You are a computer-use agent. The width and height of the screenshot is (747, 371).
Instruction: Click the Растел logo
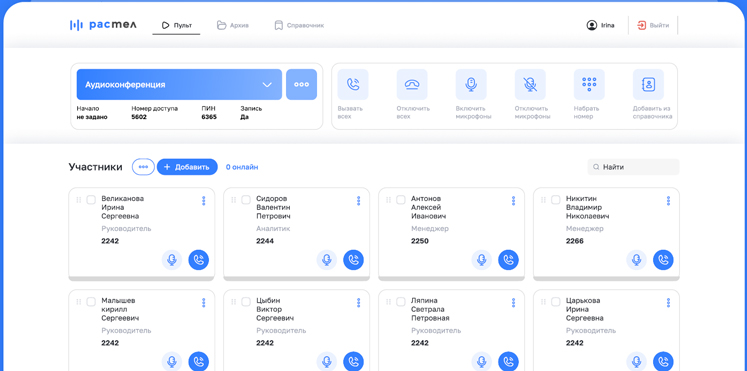(103, 25)
